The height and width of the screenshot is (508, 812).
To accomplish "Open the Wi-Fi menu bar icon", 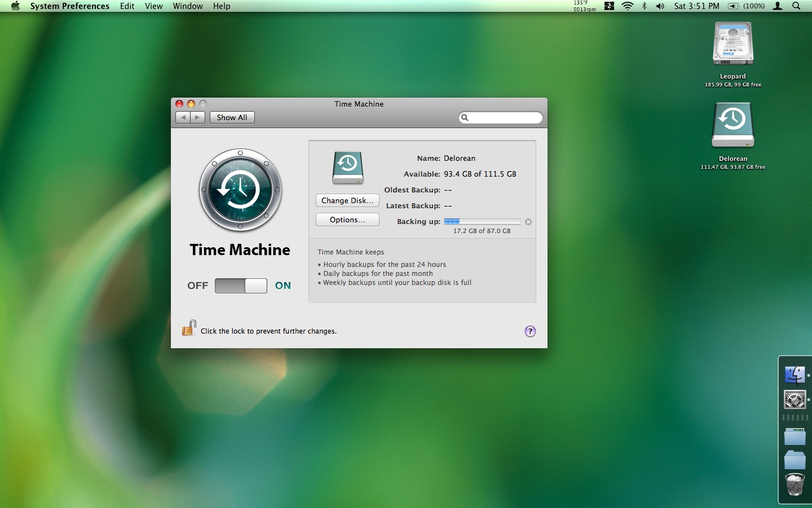I will click(628, 6).
